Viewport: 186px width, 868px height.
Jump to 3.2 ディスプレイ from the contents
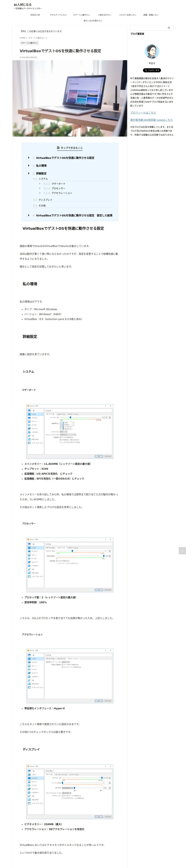pyautogui.click(x=45, y=200)
